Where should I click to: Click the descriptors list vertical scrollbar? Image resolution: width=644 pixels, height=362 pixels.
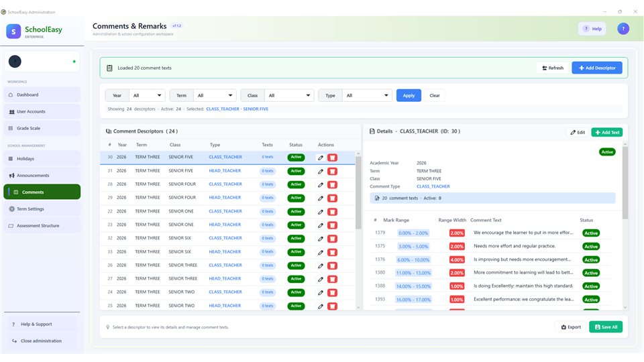[x=358, y=193]
